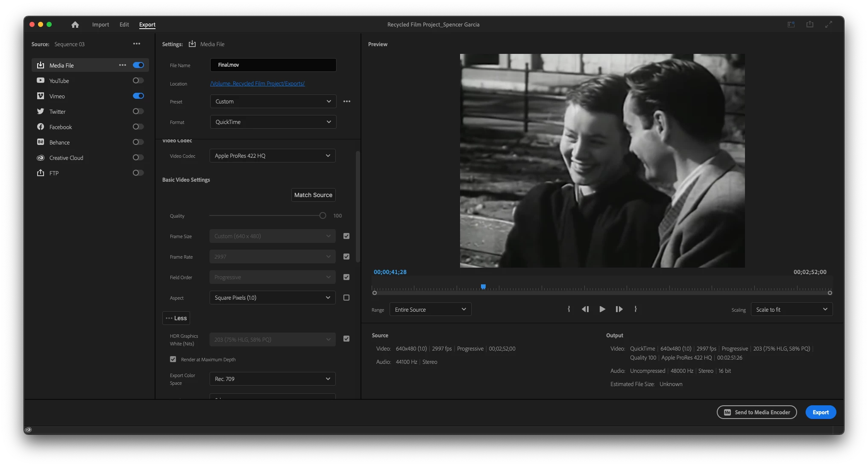Open the Scaling Scale to fit dropdown
The image size is (868, 466).
coord(791,310)
